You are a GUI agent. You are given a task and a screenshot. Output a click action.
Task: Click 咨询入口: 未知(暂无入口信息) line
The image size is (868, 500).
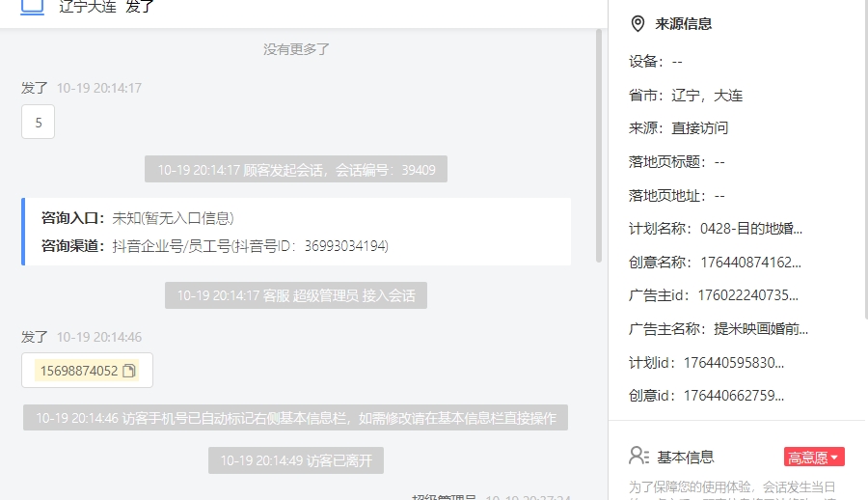pos(138,218)
